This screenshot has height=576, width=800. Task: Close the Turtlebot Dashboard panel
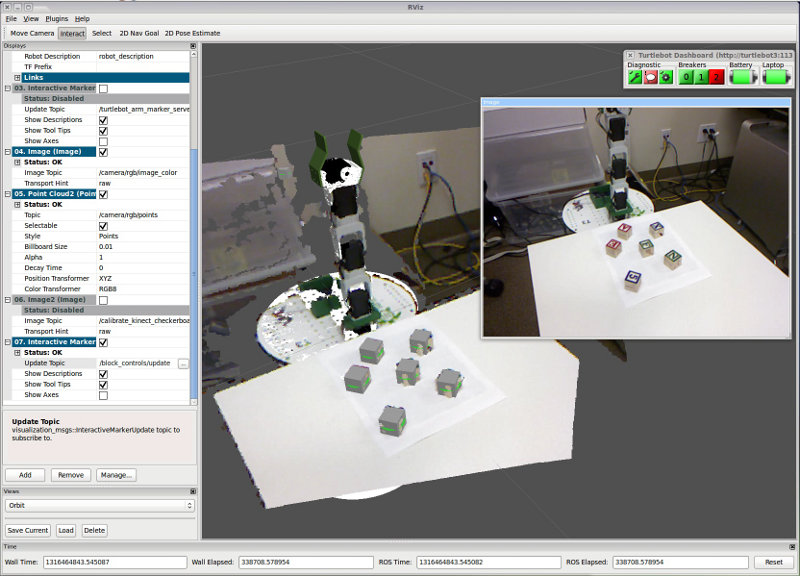point(630,55)
